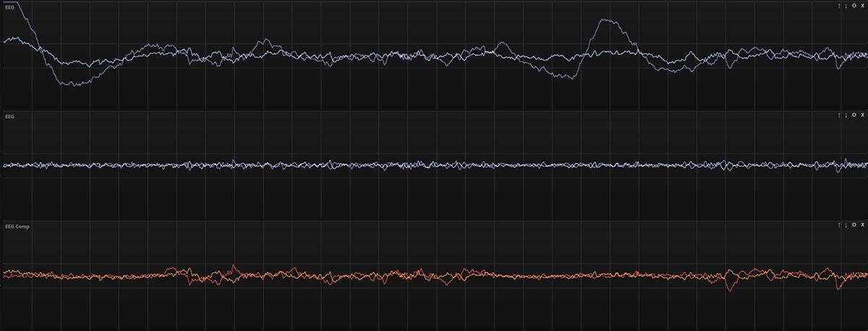Image resolution: width=868 pixels, height=331 pixels.
Task: Click the red spike near left of EEG Comp
Action: click(232, 266)
